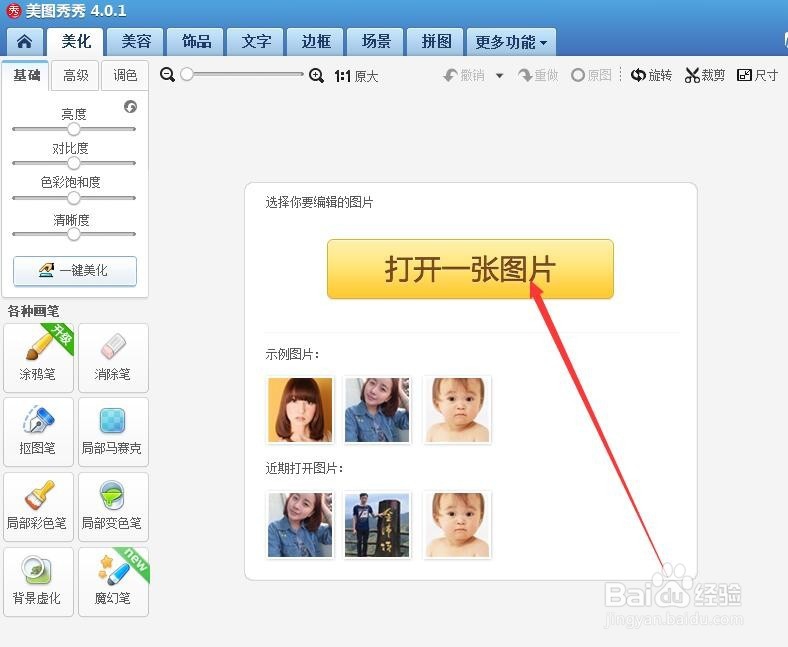Click the 美图秀秀 app logo icon
The image size is (788, 647).
14,11
